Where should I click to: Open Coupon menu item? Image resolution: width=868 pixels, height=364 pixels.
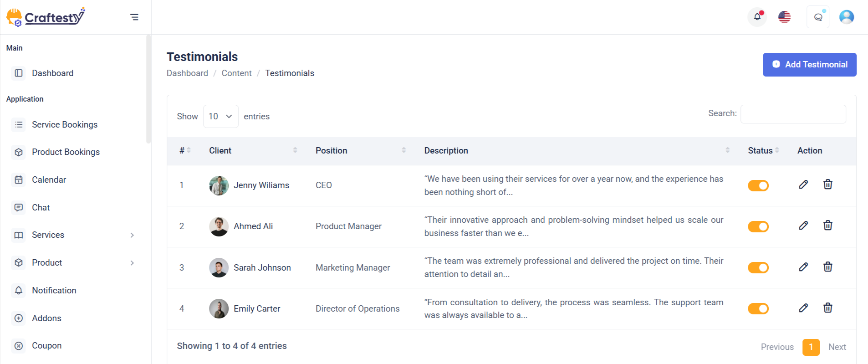(x=46, y=346)
